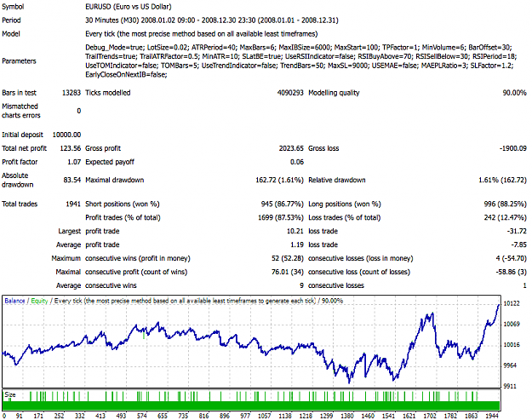The height and width of the screenshot is (420, 532).
Task: Click the Average loss trade value -7.85
Action: (x=518, y=245)
